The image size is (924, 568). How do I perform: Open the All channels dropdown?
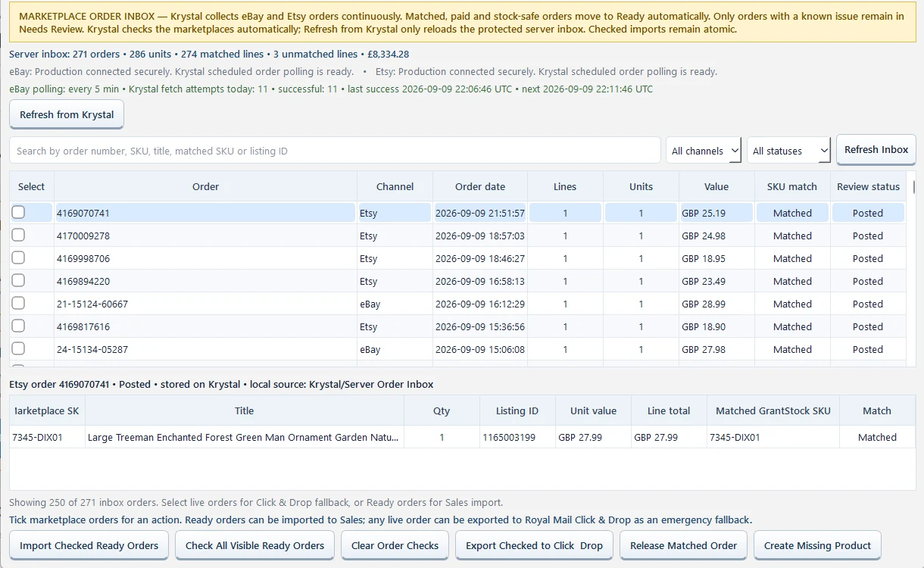pos(704,151)
